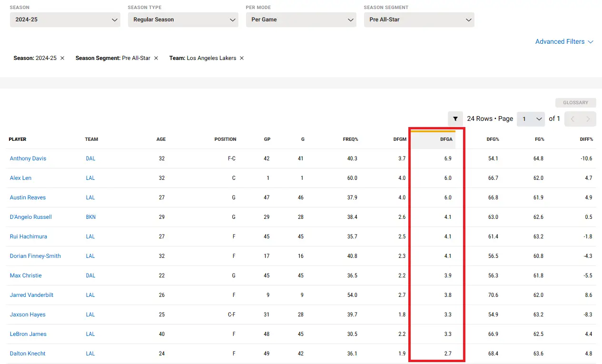Open the Per Mode dropdown
Screen dimensions: 602x364
(301, 20)
